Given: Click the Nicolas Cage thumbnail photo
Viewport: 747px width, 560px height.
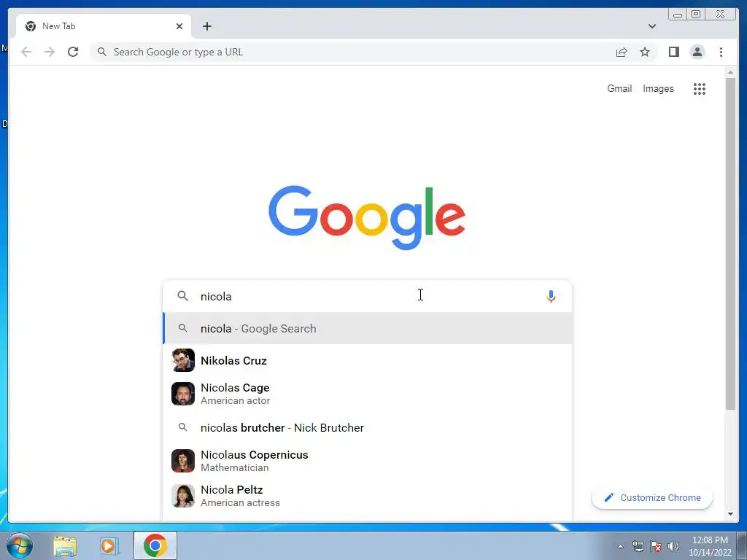Looking at the screenshot, I should 183,394.
